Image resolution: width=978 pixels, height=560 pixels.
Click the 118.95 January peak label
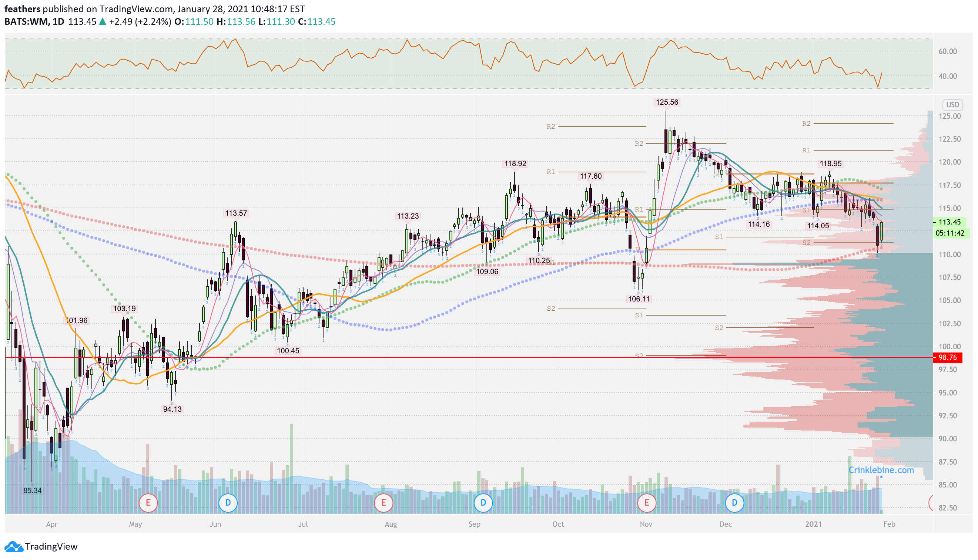[x=831, y=164]
